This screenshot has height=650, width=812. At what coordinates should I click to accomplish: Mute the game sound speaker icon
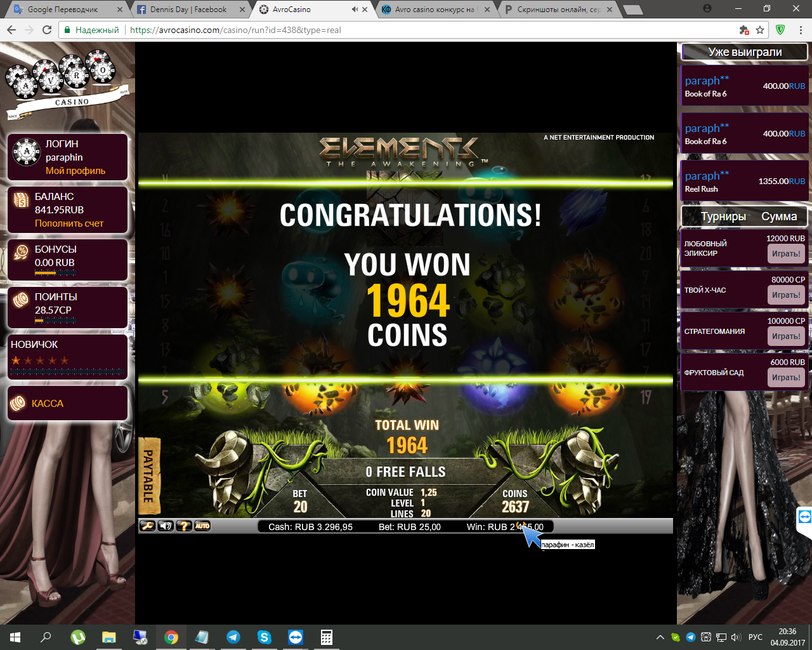pyautogui.click(x=166, y=526)
